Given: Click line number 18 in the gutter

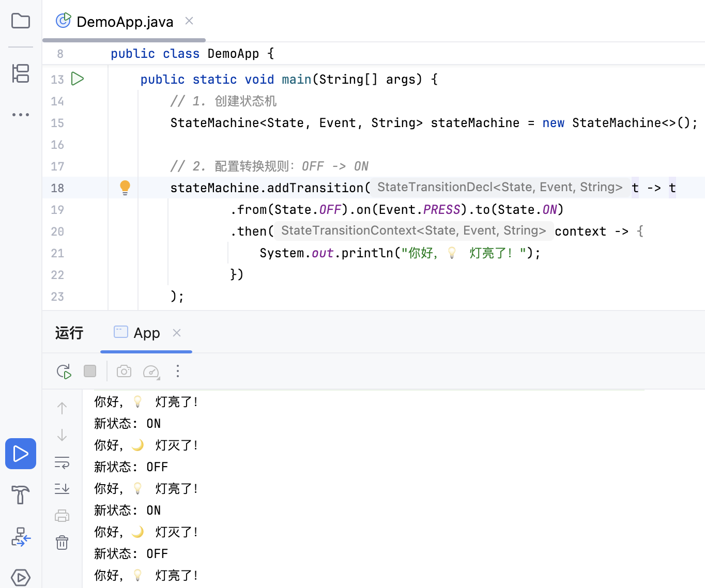Looking at the screenshot, I should [x=57, y=188].
